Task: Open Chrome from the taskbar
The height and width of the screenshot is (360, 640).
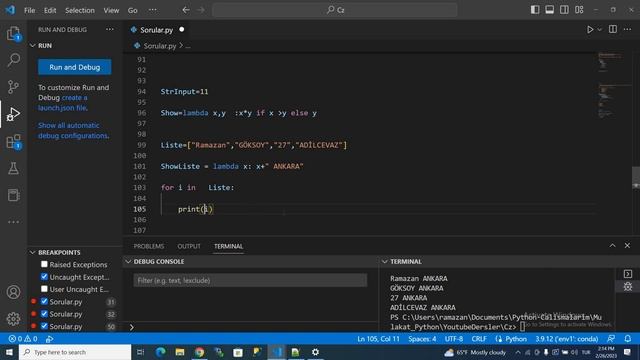Action: (x=200, y=352)
